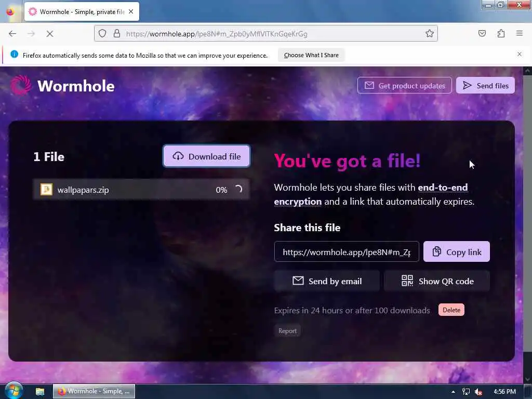The image size is (532, 399).
Task: Stop loading the page with X button
Action: [49, 34]
